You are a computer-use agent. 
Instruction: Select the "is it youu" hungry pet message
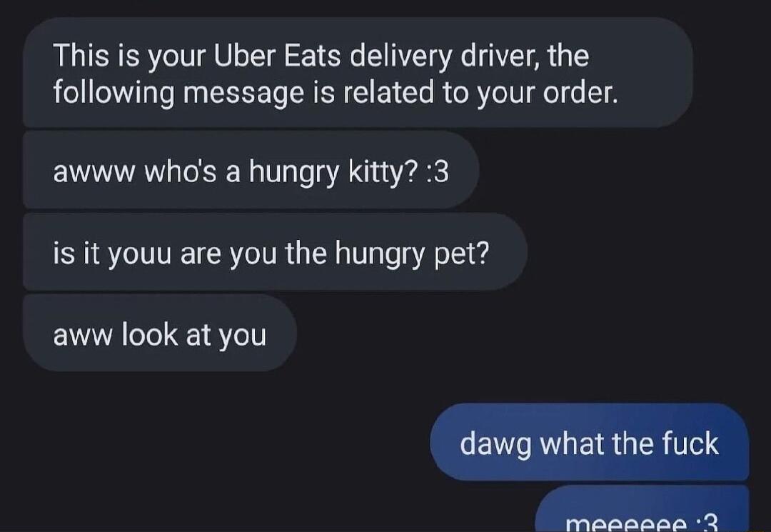click(276, 251)
